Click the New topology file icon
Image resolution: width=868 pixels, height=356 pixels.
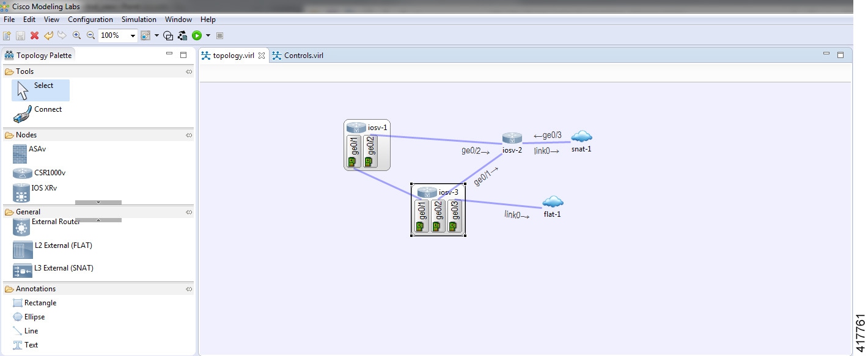pyautogui.click(x=7, y=36)
